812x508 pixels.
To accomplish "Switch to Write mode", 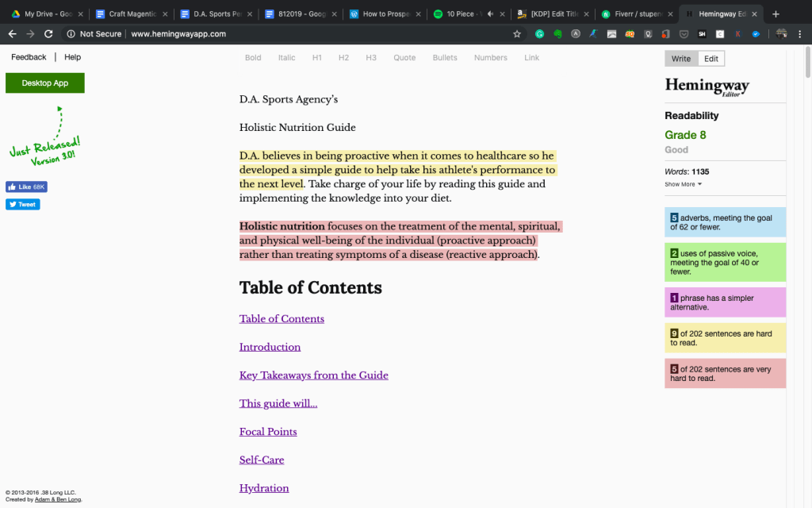I will pos(680,59).
